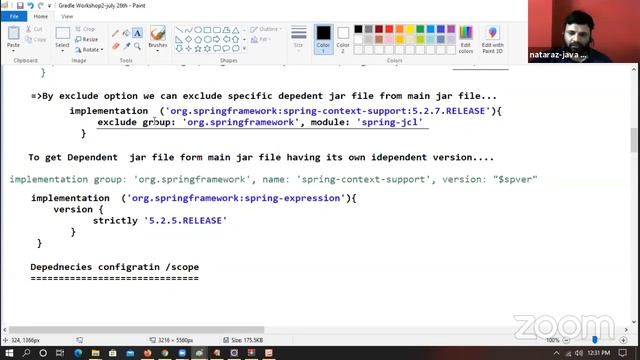
Task: Select the Eraser tool
Action: [116, 46]
